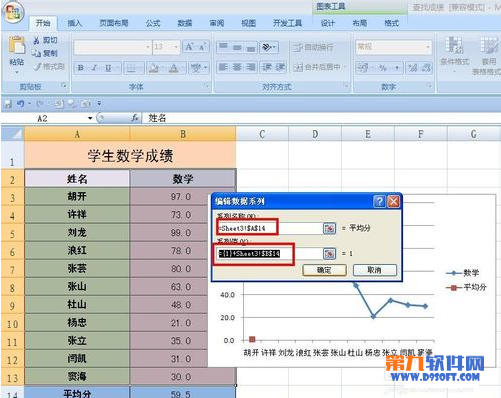
Task: Open customize quick access toolbar dropdown
Action: click(99, 104)
